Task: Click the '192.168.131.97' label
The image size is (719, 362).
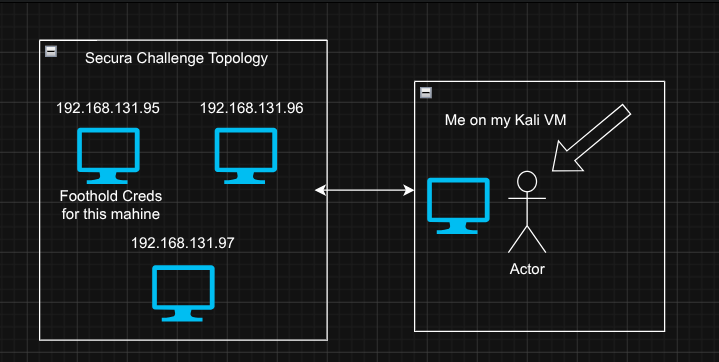Action: coord(183,243)
